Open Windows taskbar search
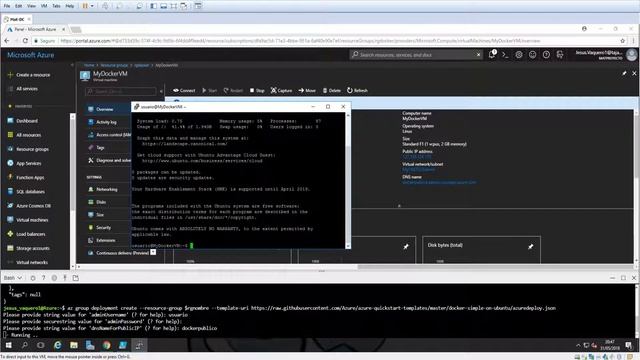Viewport: 640px width, 360px height. pos(24,345)
